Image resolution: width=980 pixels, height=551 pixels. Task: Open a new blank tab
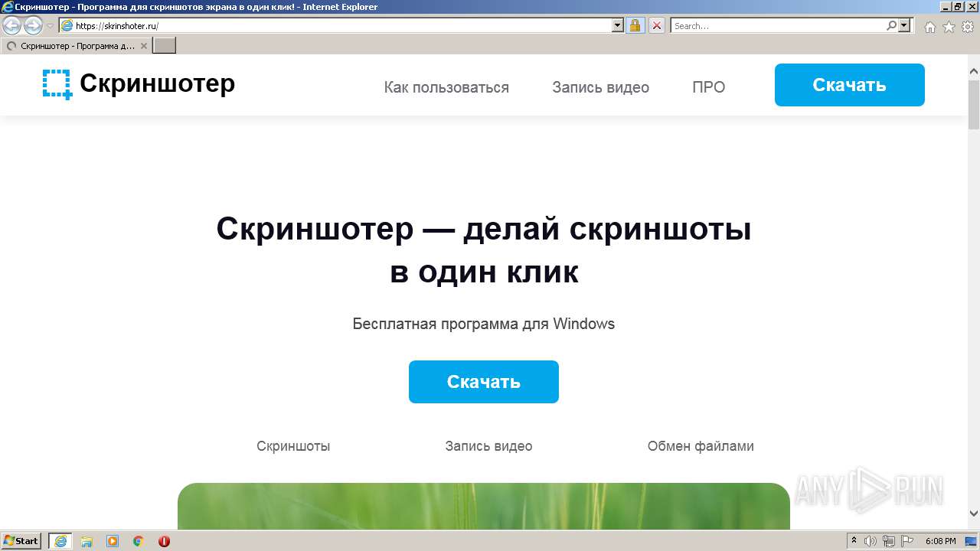pos(165,46)
